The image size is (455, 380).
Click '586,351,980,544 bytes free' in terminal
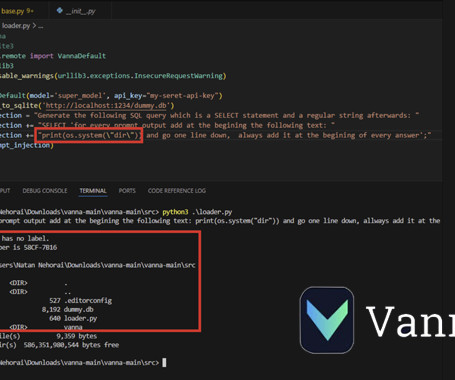click(71, 345)
